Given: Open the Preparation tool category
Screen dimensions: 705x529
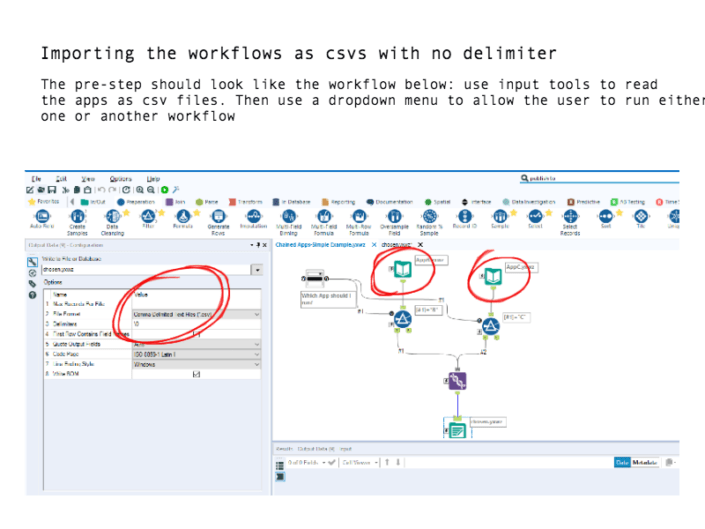Looking at the screenshot, I should [137, 201].
